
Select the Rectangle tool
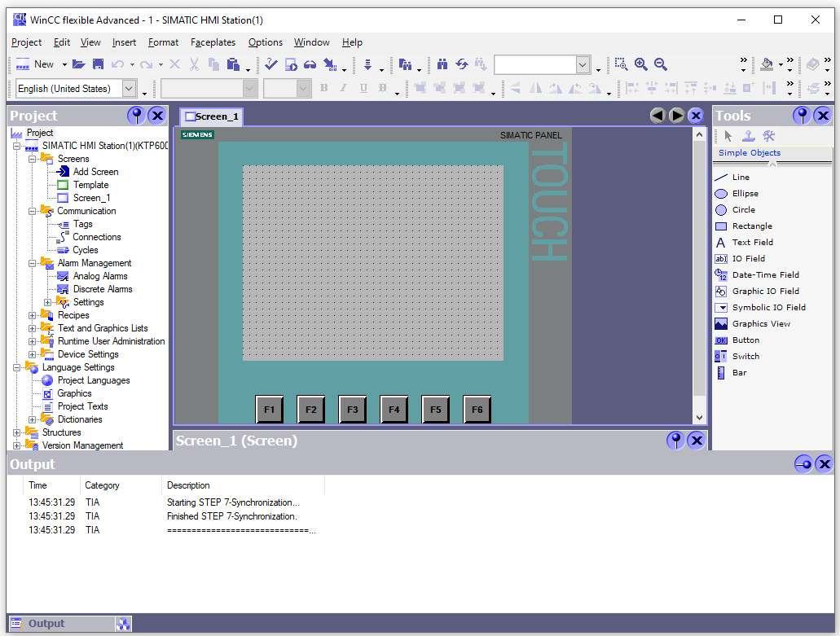point(752,226)
